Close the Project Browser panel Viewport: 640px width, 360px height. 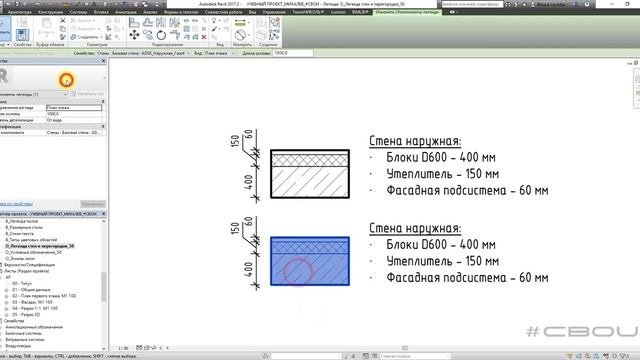pos(103,213)
